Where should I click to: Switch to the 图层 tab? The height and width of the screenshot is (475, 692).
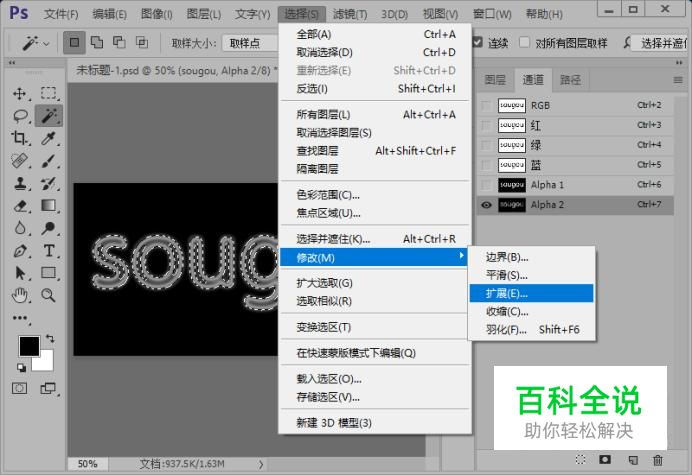(495, 80)
